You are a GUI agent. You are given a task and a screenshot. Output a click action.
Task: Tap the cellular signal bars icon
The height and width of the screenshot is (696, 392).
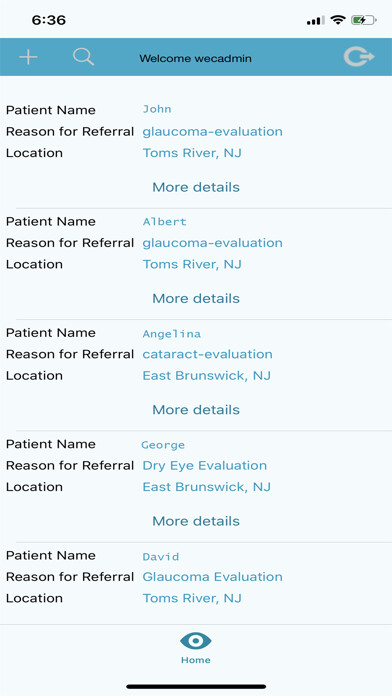pos(316,20)
